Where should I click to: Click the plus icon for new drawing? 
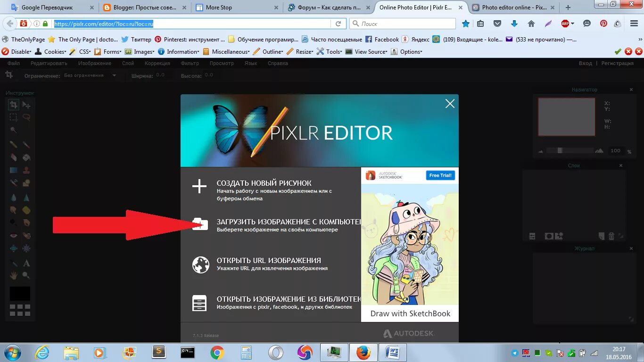(x=199, y=186)
